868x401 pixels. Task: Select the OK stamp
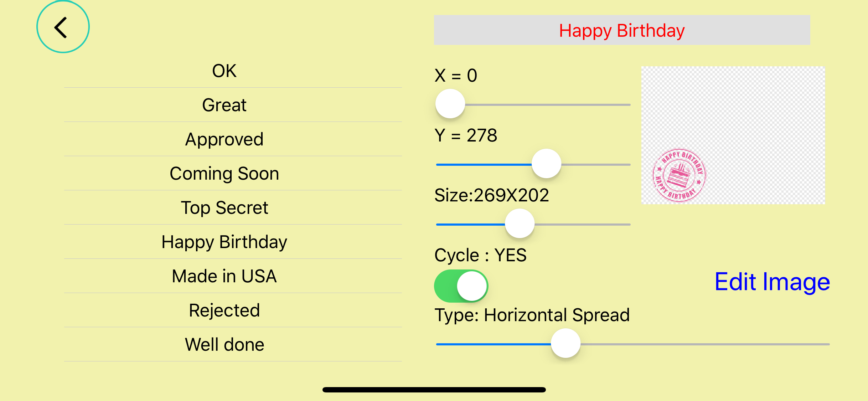224,70
